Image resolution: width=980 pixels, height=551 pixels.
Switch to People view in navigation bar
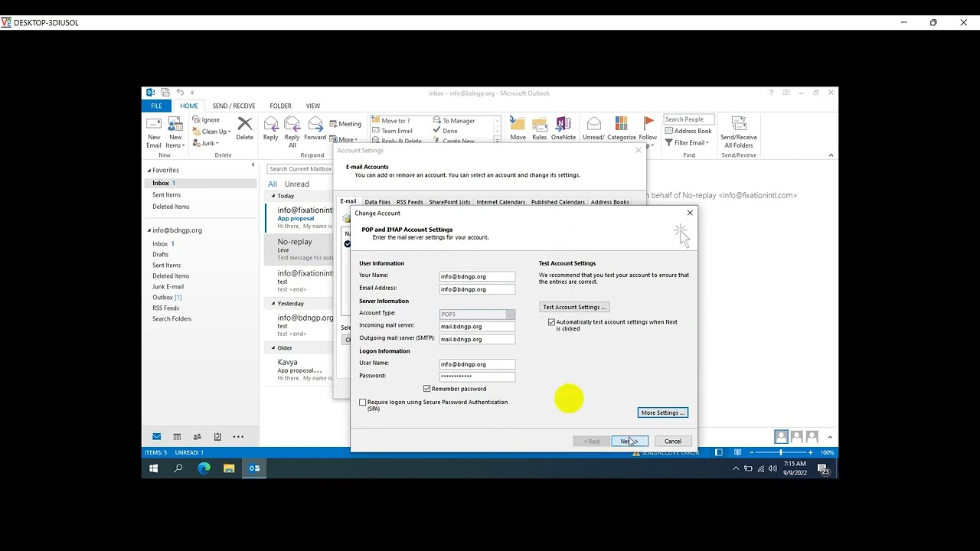point(197,436)
